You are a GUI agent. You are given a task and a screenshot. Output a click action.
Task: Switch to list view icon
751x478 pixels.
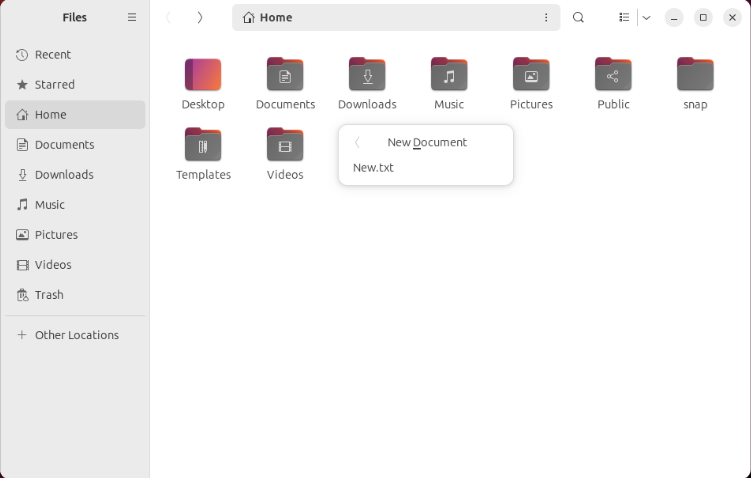point(624,18)
